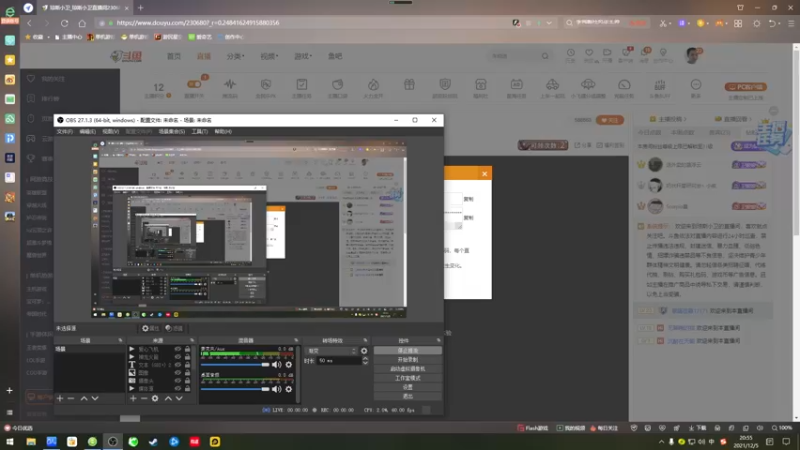Toggle the lock on the text (T) source
800x450 pixels.
187,365
